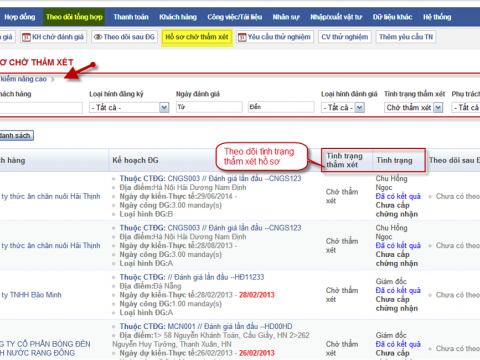The width and height of the screenshot is (480, 360).
Task: Open CV thử nghiệm tab
Action: (345, 37)
